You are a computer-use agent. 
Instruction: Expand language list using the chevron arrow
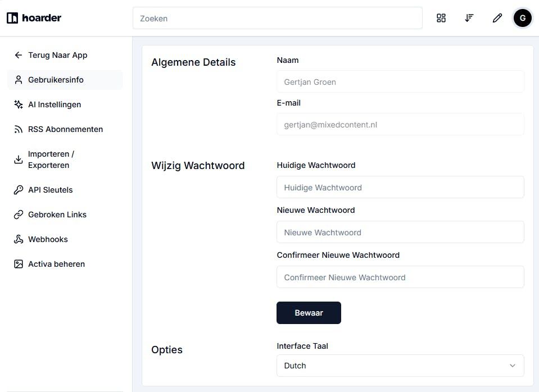click(x=513, y=366)
